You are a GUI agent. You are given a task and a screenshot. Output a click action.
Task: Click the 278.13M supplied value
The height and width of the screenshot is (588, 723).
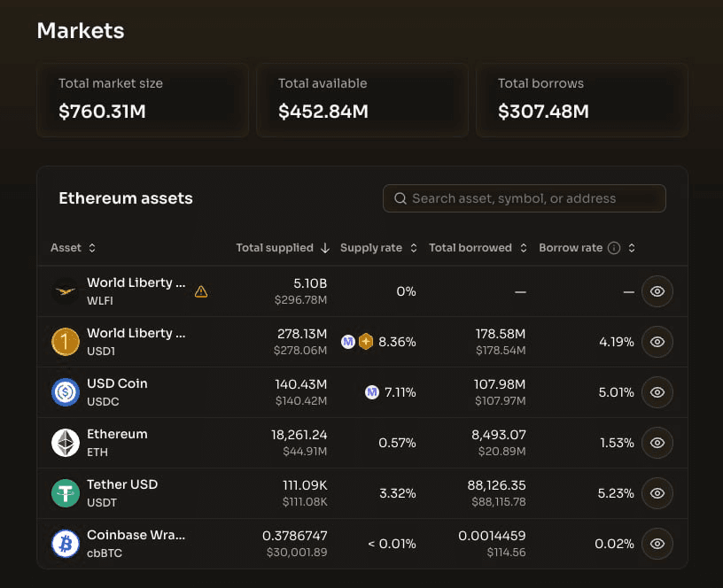tap(302, 334)
